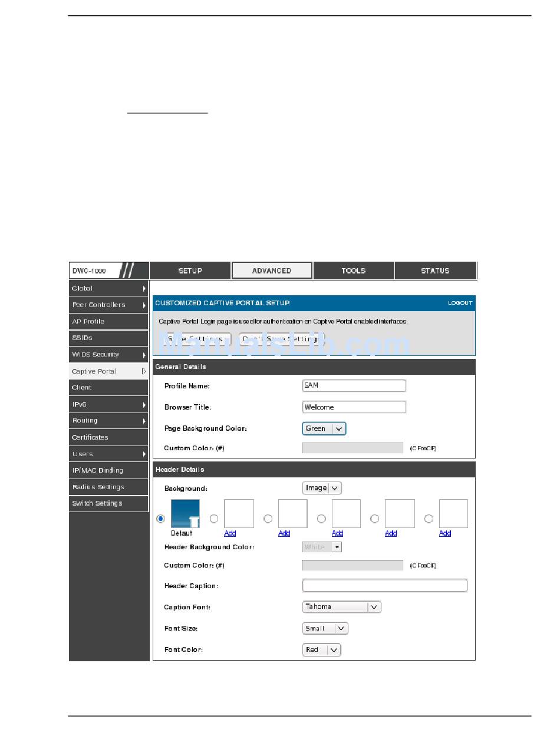The image size is (560, 752).
Task: Click the Add link under the third empty slot
Action: (x=337, y=533)
